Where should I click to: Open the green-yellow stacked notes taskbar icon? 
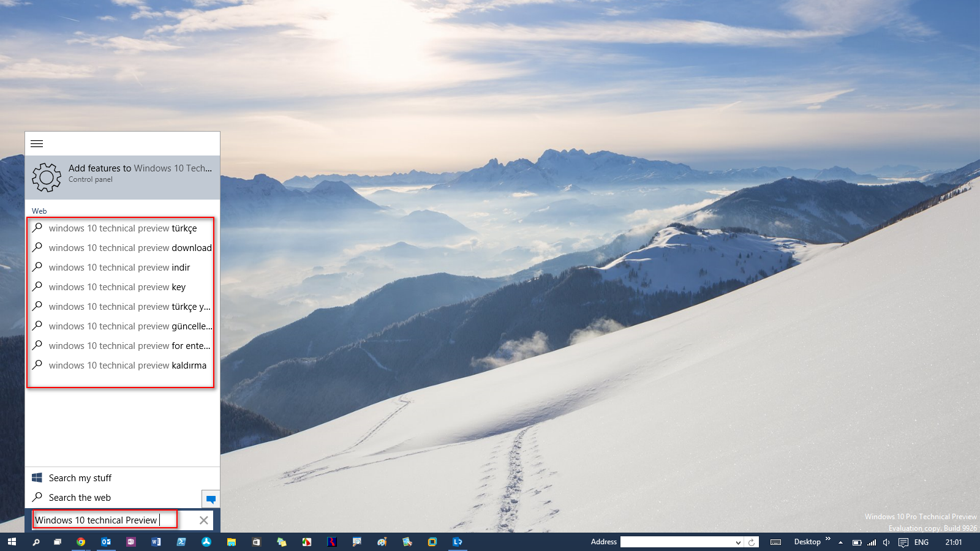pyautogui.click(x=282, y=542)
